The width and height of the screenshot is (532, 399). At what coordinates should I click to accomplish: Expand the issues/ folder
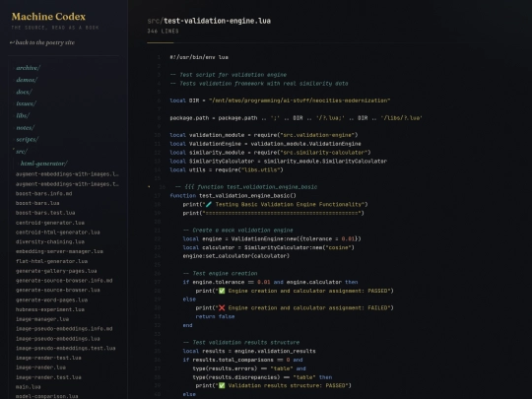click(27, 103)
